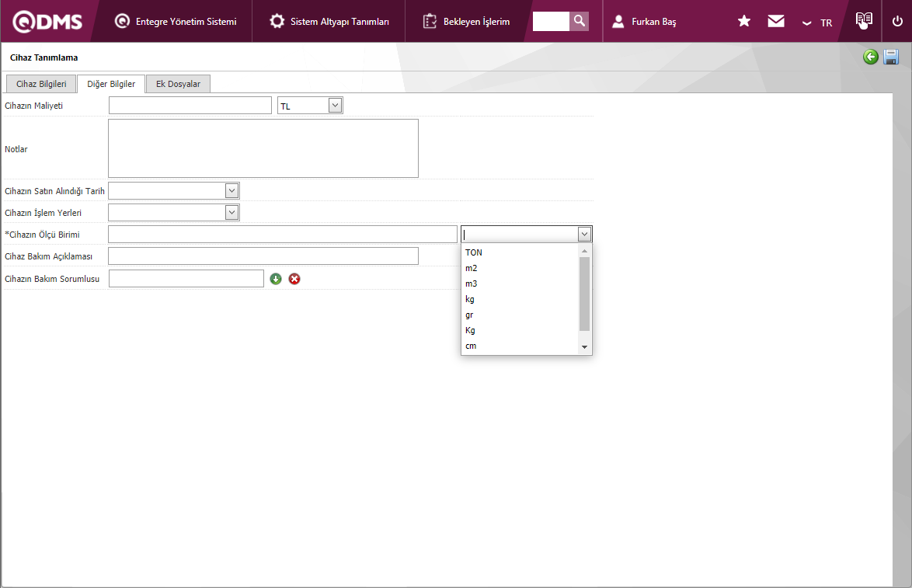The height and width of the screenshot is (588, 912).
Task: Remove maintenance responsible with red X icon
Action: [x=294, y=279]
